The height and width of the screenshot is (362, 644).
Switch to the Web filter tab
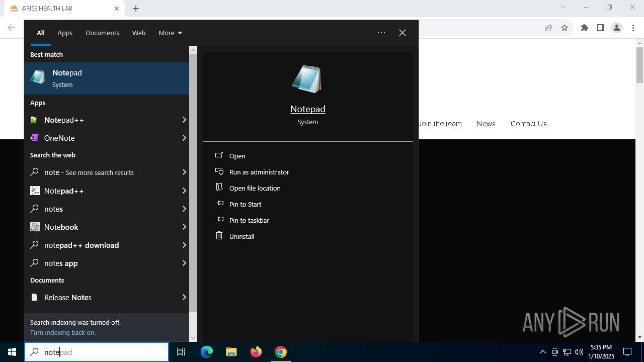(139, 33)
